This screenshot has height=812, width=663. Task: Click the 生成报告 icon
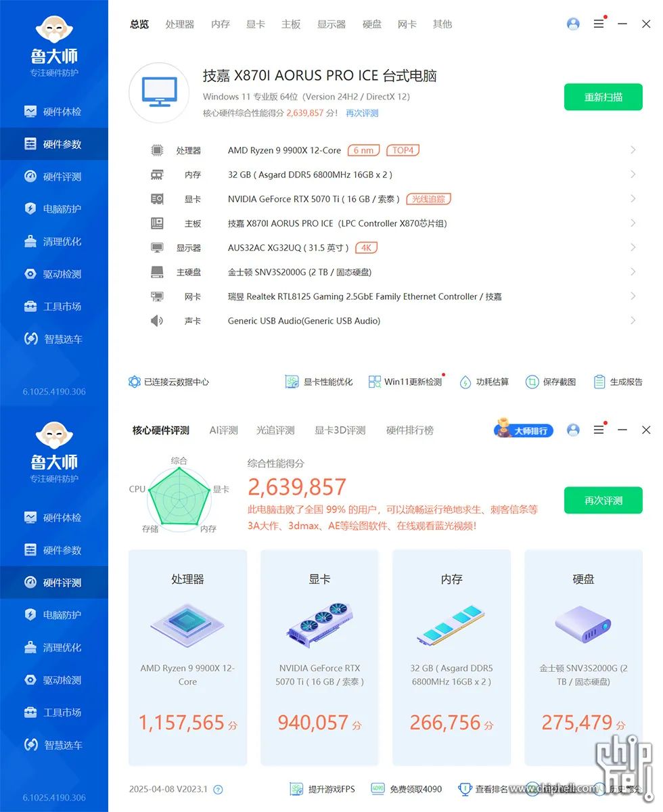point(599,382)
